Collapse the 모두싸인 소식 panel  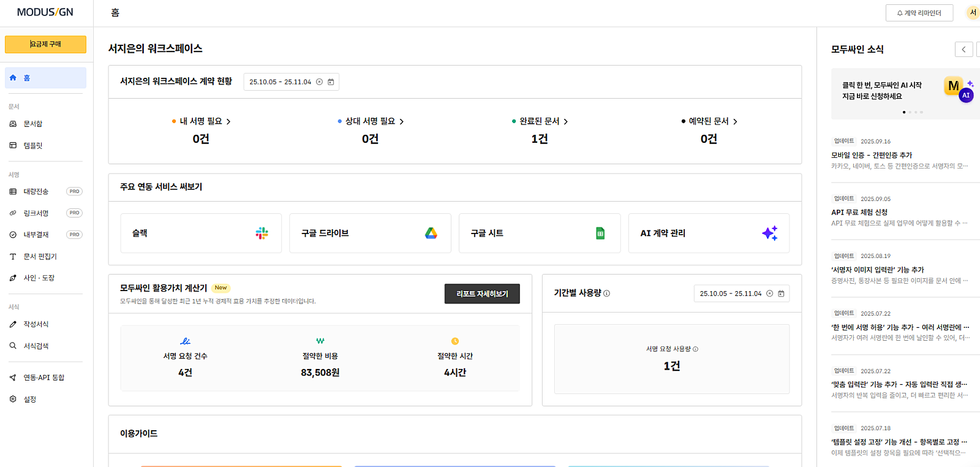pos(963,50)
